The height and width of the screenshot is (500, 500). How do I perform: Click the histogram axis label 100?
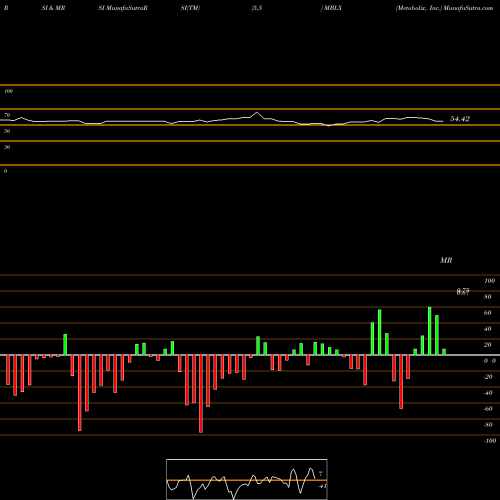489,281
